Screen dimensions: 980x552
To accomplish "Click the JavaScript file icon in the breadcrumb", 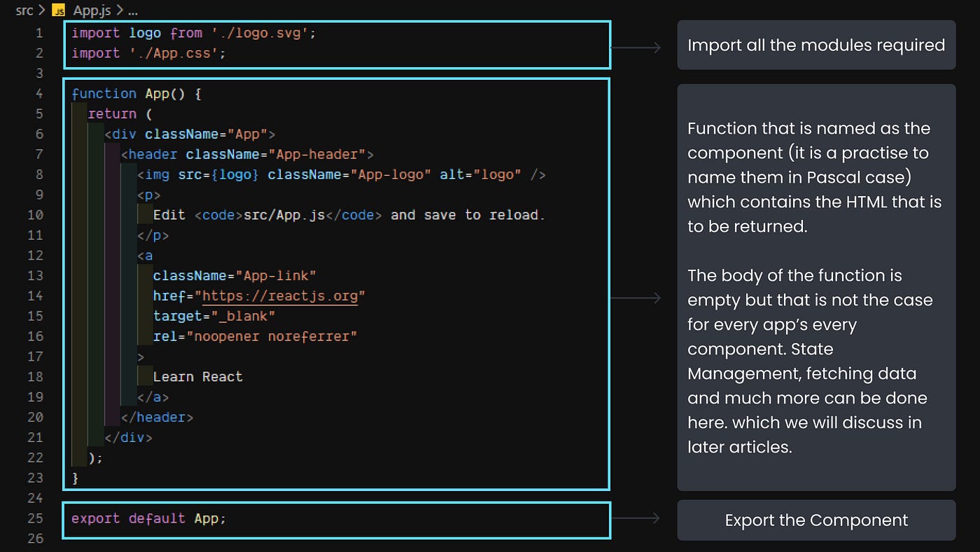I will click(x=59, y=11).
